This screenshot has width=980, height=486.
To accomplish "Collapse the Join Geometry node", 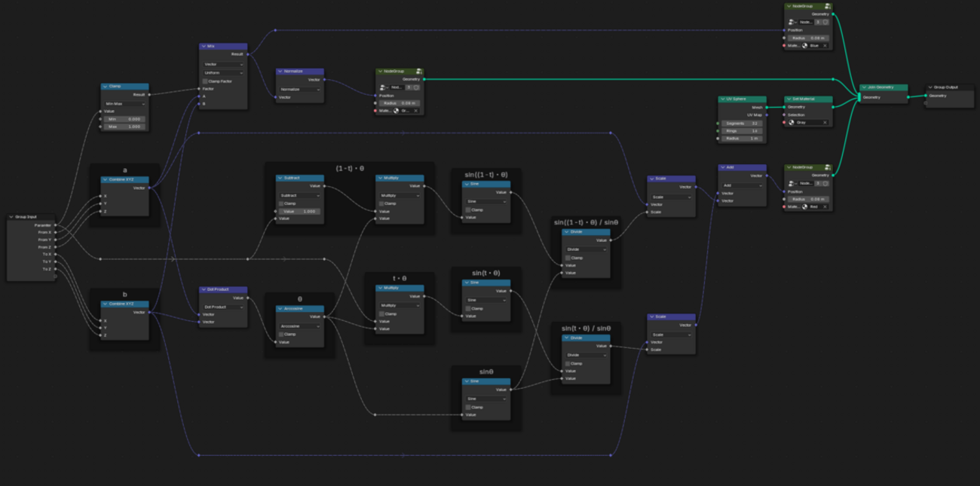I will point(863,87).
